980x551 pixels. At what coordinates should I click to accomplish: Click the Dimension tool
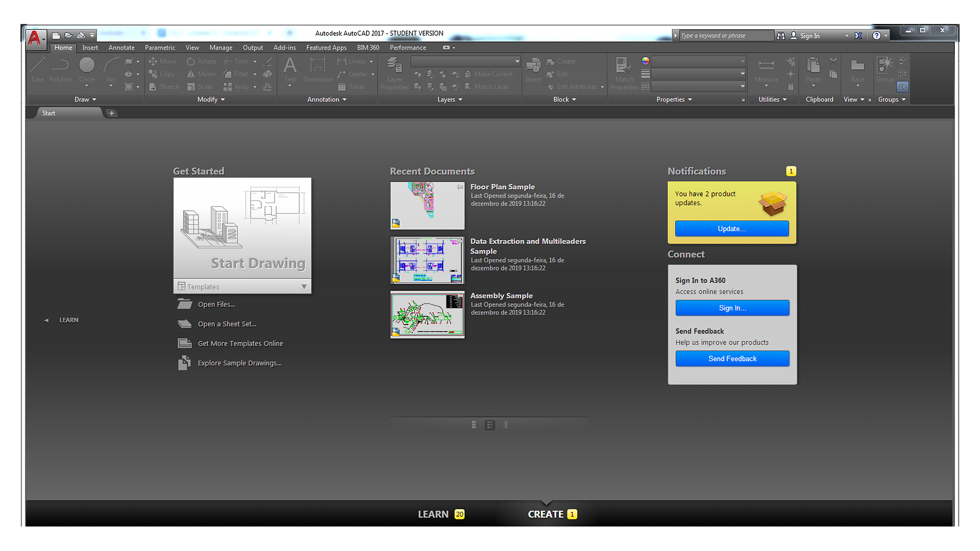click(317, 70)
